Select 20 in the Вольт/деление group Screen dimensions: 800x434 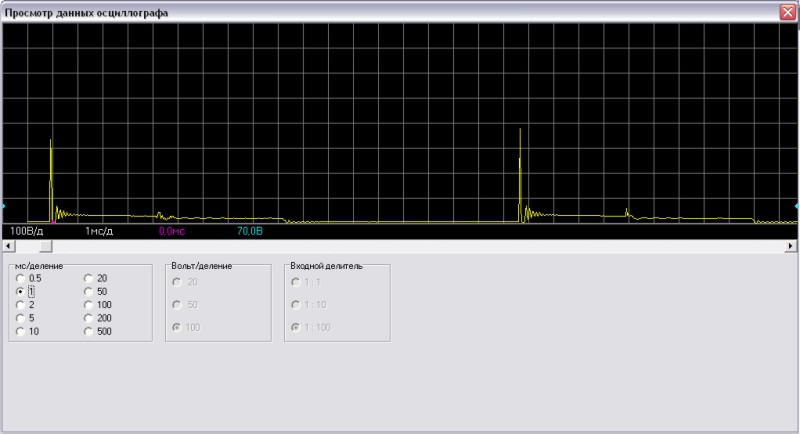(178, 282)
